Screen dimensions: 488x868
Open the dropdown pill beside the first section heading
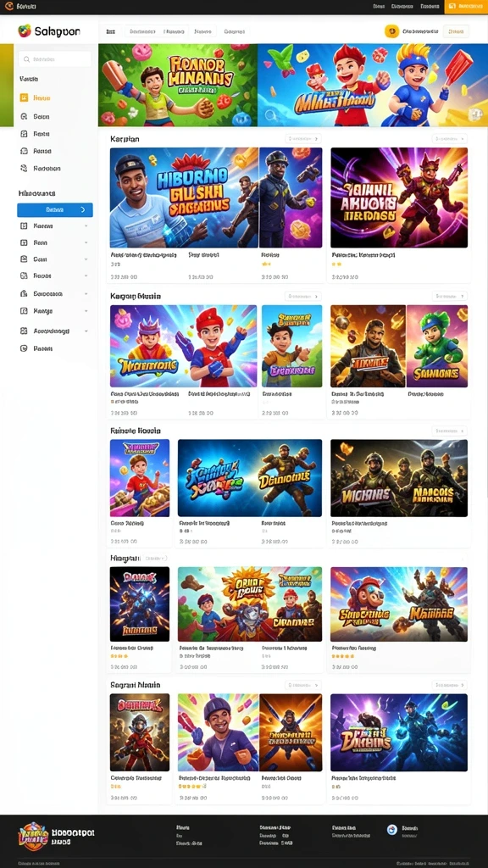pyautogui.click(x=303, y=139)
